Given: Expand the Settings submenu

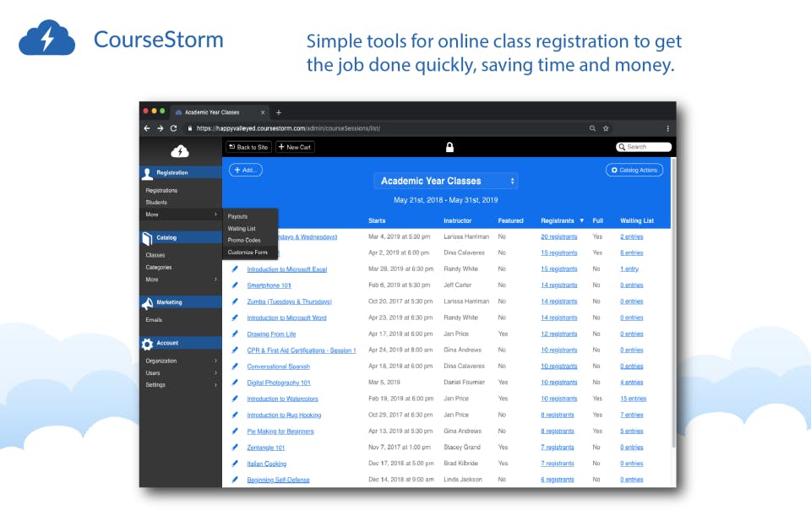Looking at the screenshot, I should coord(181,385).
